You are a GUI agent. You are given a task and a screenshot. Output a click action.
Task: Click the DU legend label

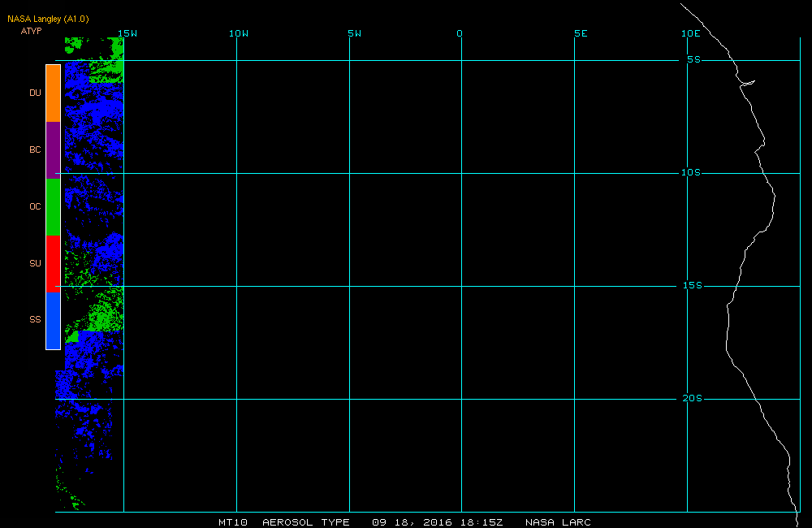(35, 93)
